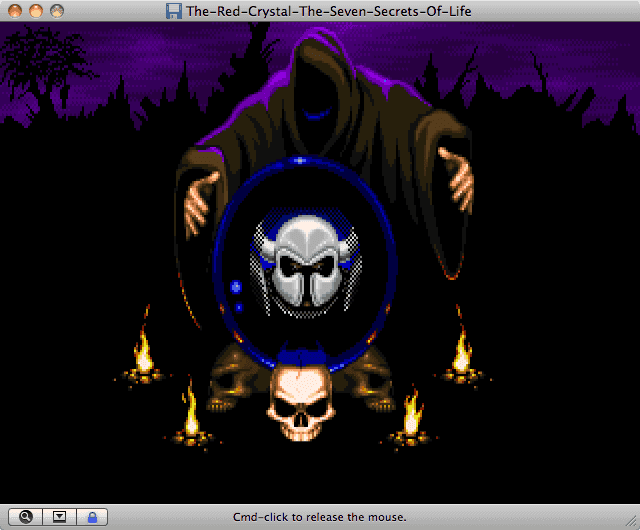Screen dimensions: 640x530
Task: Click the silver helmet in the crystal ball
Action: click(x=306, y=263)
